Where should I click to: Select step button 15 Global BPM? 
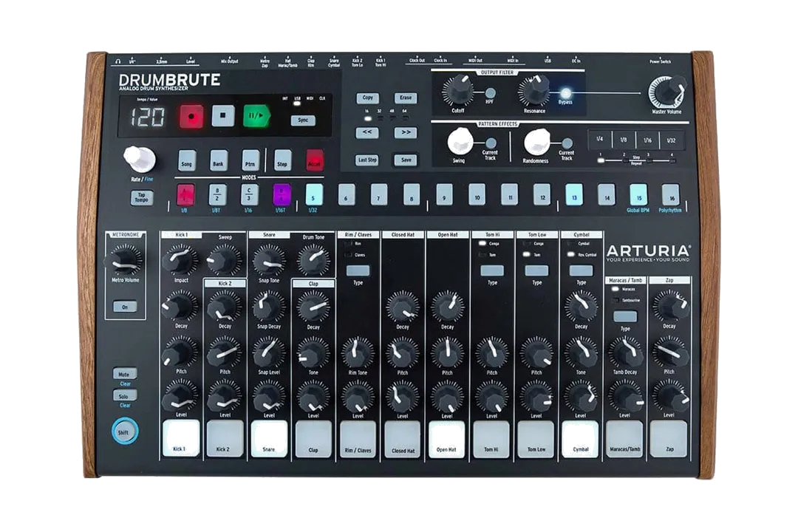(638, 194)
